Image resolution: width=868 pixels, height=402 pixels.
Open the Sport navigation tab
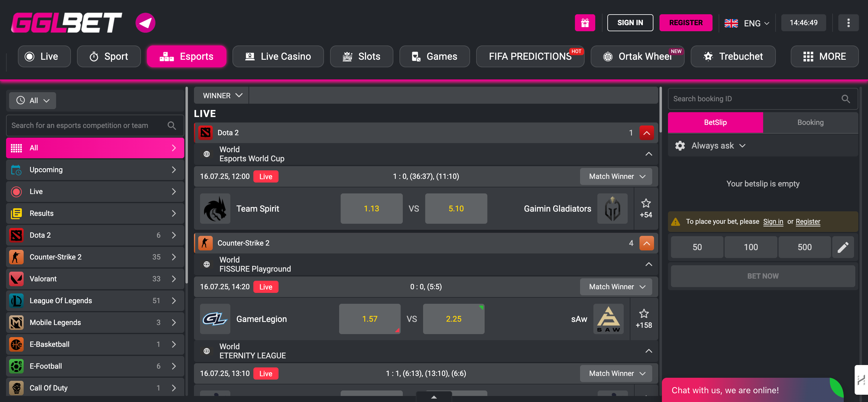tap(109, 56)
